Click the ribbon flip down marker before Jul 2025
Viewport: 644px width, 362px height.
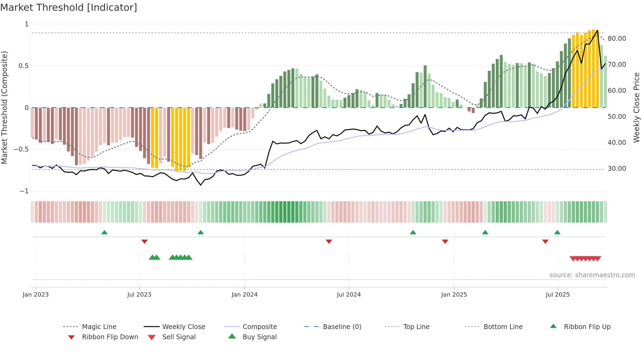[545, 242]
